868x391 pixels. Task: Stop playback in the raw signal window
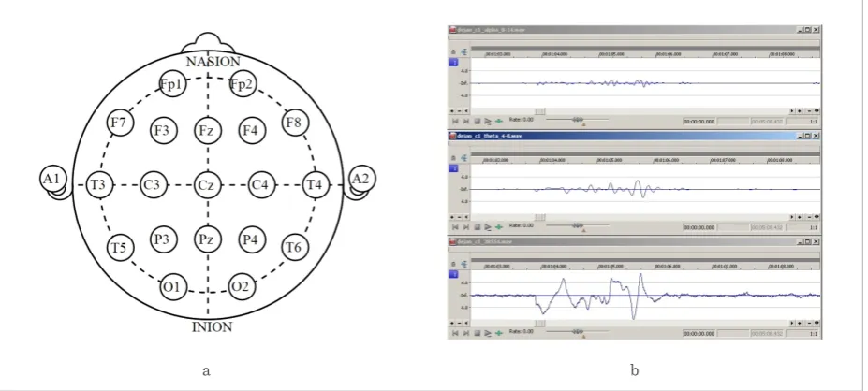pyautogui.click(x=478, y=333)
